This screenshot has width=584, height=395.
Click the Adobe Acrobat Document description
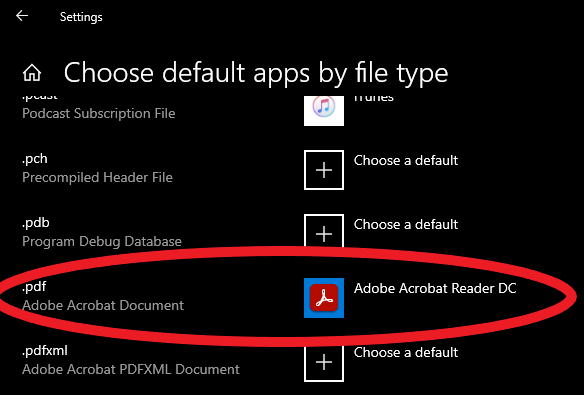coord(103,306)
